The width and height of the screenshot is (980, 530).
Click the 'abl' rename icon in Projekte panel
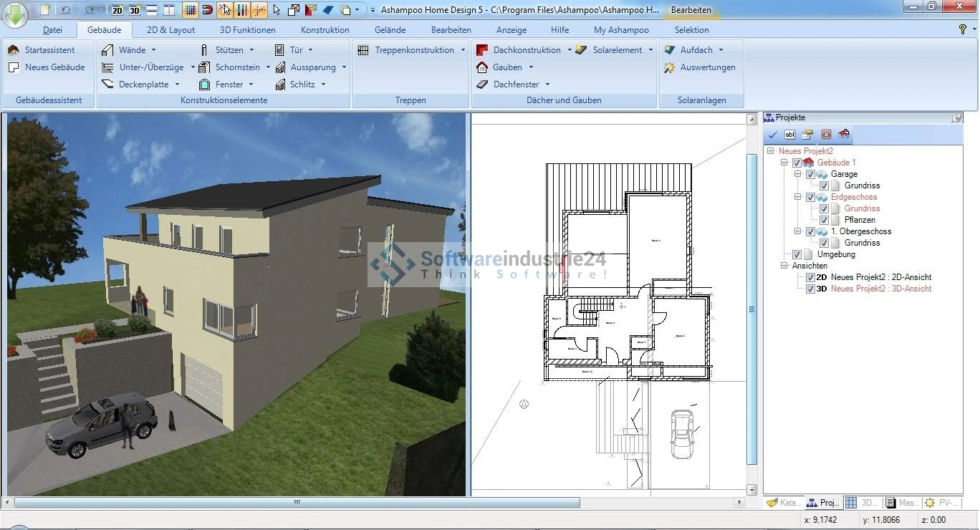click(789, 135)
